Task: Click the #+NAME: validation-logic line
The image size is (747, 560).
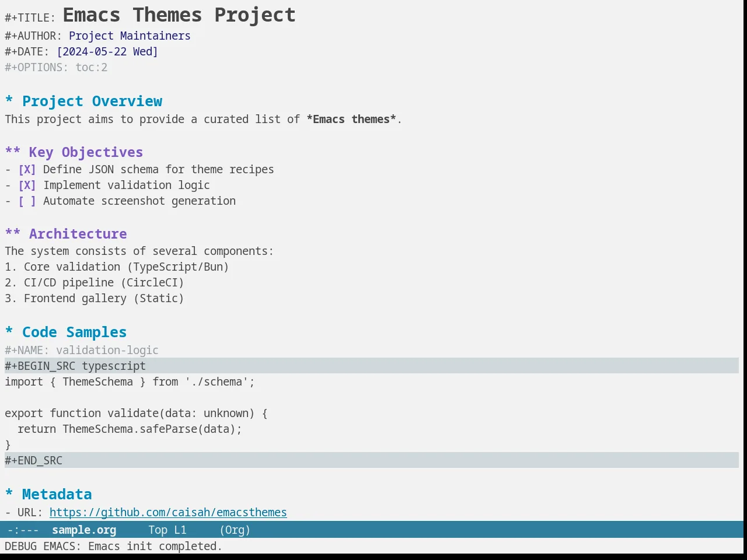Action: pos(82,350)
